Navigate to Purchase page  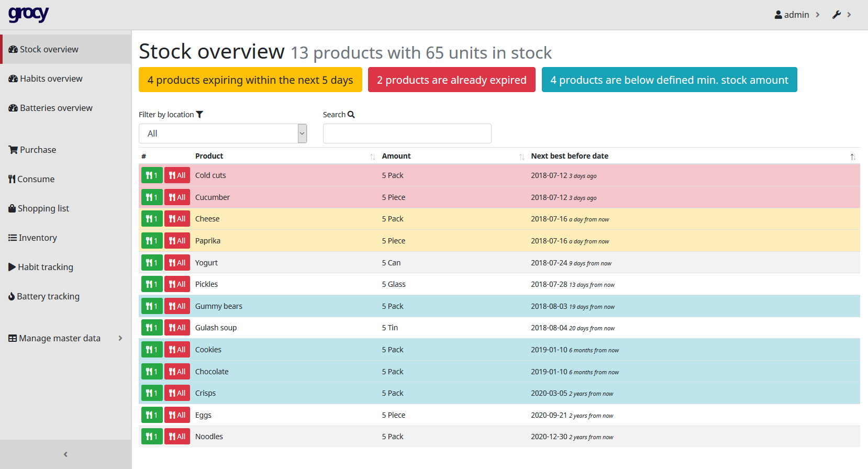click(38, 150)
